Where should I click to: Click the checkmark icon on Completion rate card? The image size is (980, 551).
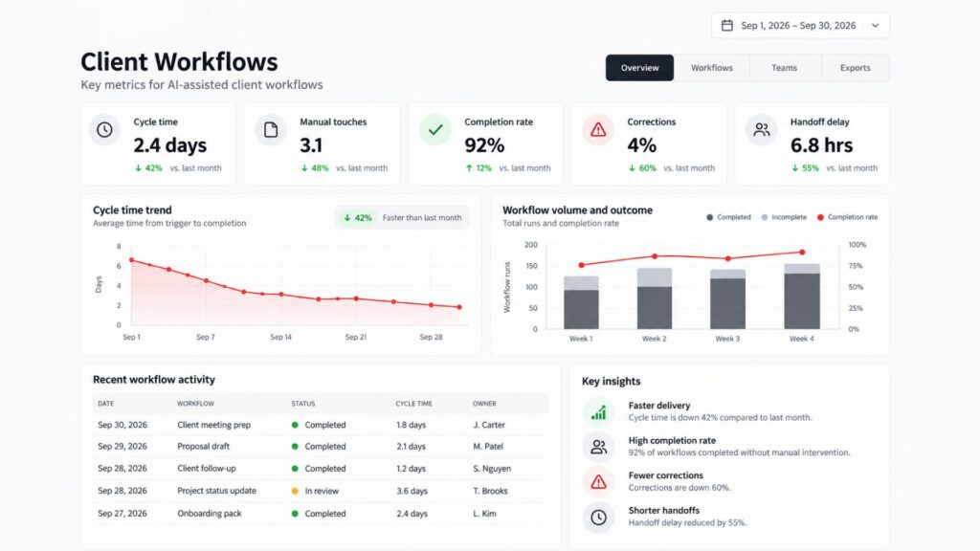coord(435,129)
